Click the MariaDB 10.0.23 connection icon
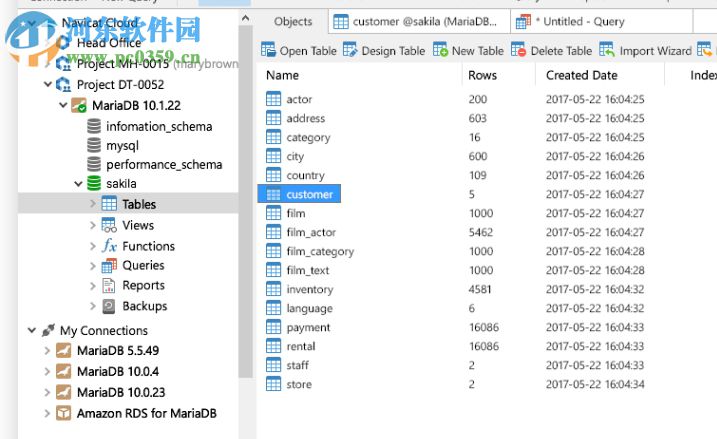This screenshot has width=717, height=439. click(64, 392)
